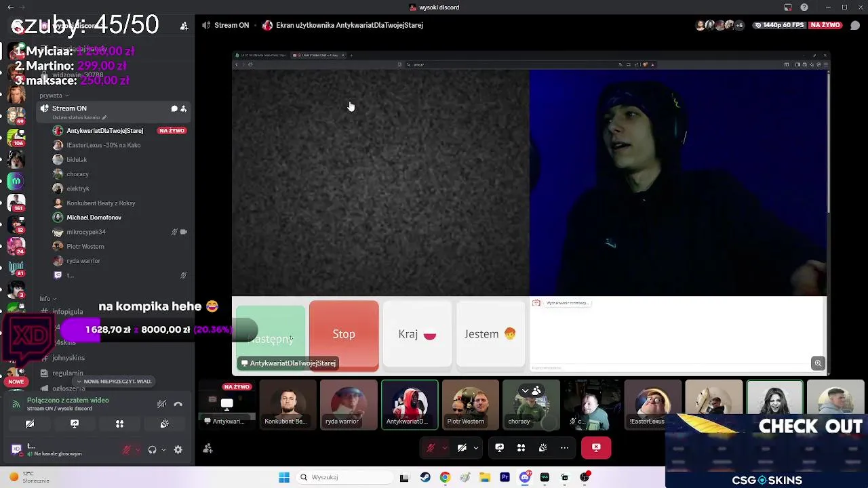Click user elektryk in voice list
The width and height of the screenshot is (868, 488).
[78, 188]
